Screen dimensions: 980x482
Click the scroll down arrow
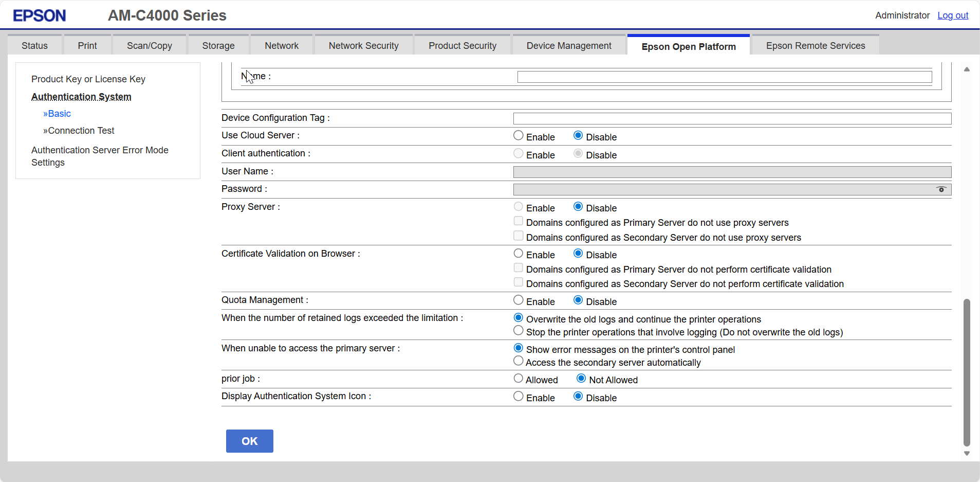(967, 453)
